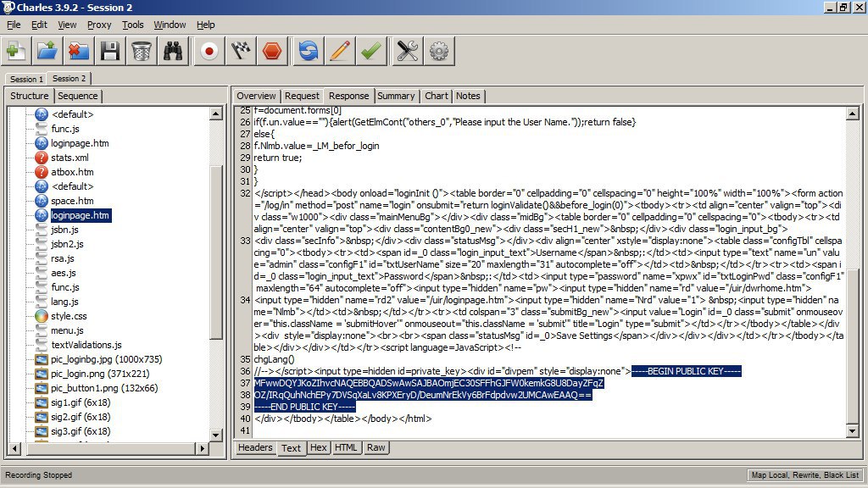The height and width of the screenshot is (488, 868).
Task: Select the stats.xml failed request entry
Action: pos(70,158)
